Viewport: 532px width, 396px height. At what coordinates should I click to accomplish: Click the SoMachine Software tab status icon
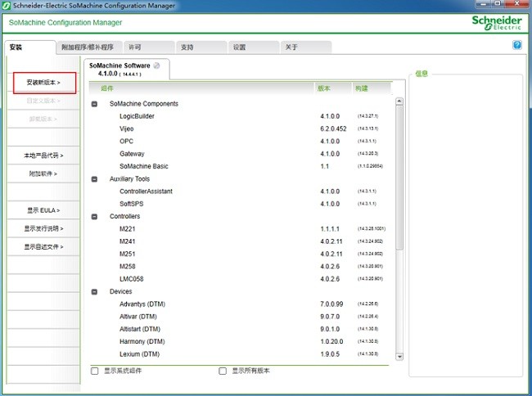pos(156,65)
